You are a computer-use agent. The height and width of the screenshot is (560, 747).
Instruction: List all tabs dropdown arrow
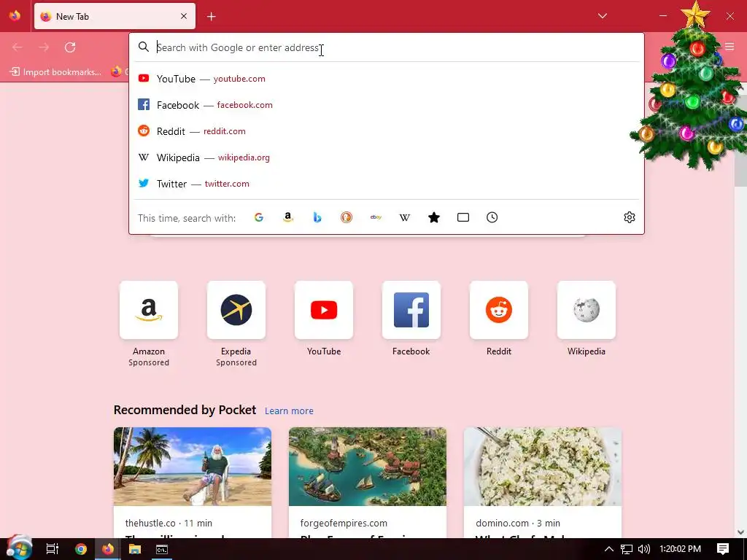[x=602, y=16]
